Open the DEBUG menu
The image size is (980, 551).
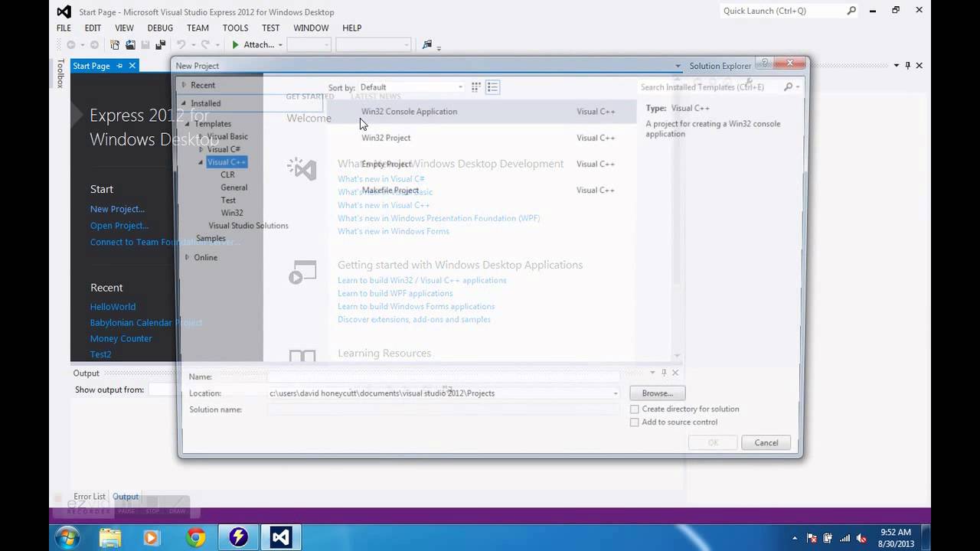coord(160,28)
